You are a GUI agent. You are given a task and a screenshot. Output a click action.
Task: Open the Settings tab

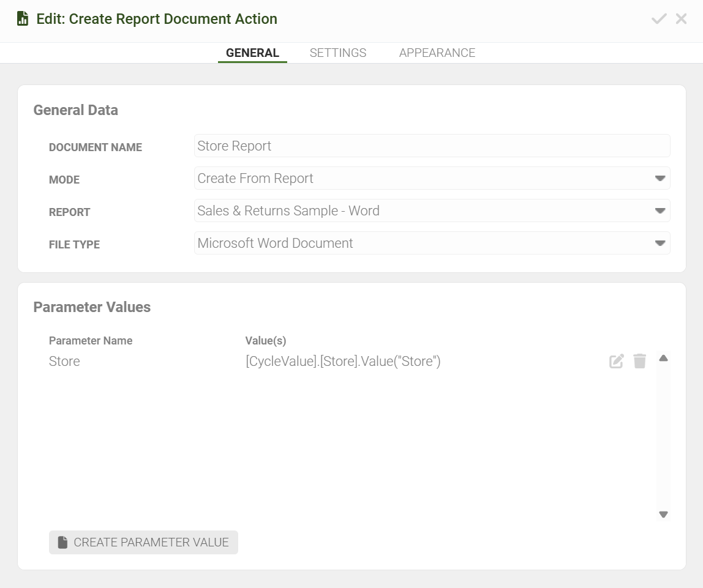click(x=338, y=53)
